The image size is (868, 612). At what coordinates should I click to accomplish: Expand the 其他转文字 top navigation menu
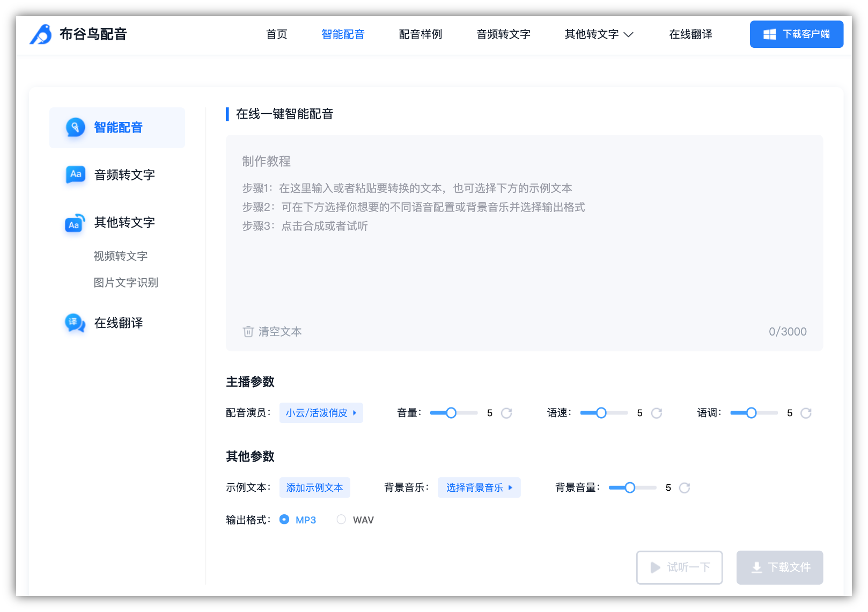(599, 34)
